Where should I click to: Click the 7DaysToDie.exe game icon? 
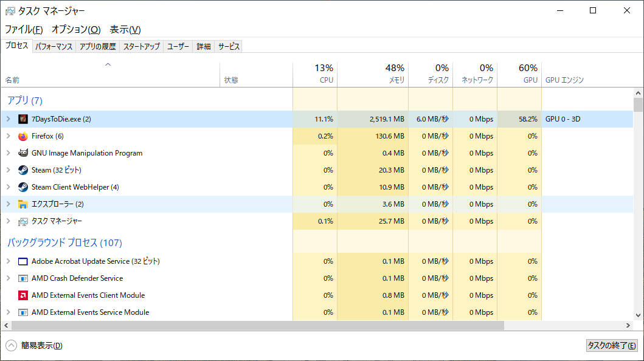[x=23, y=119]
